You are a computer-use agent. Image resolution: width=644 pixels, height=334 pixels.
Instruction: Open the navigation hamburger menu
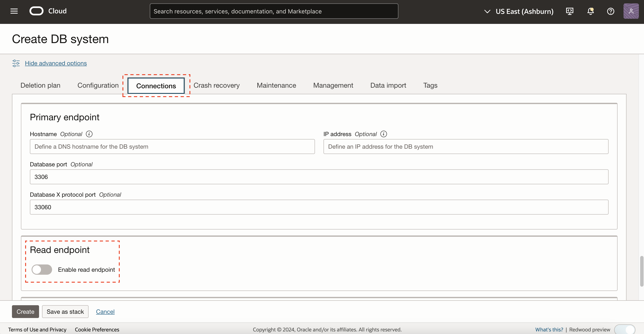point(14,11)
